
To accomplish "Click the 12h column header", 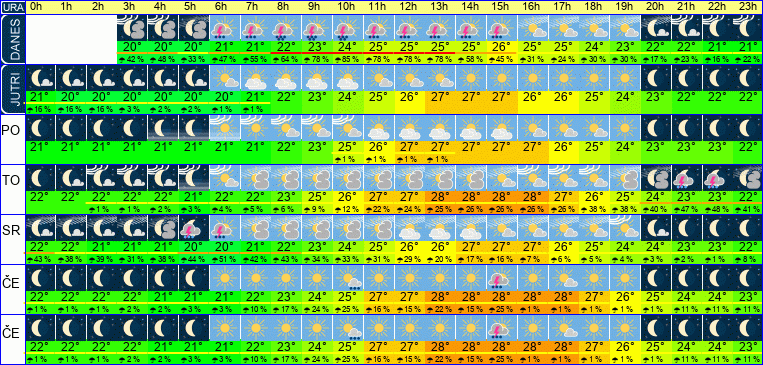I will pyautogui.click(x=409, y=7).
